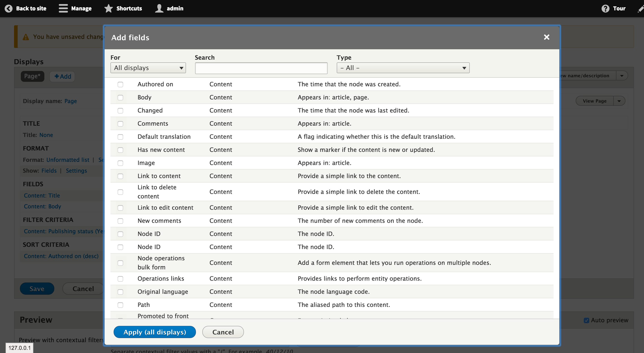The width and height of the screenshot is (644, 353).
Task: Expand the view name/description dropdown arrow
Action: coord(622,76)
